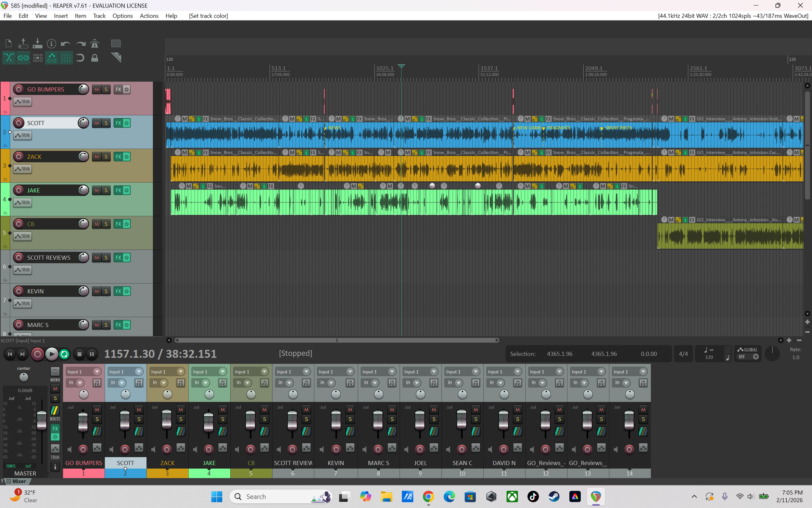Open routing icon on JAKE mixer strip

(x=222, y=431)
